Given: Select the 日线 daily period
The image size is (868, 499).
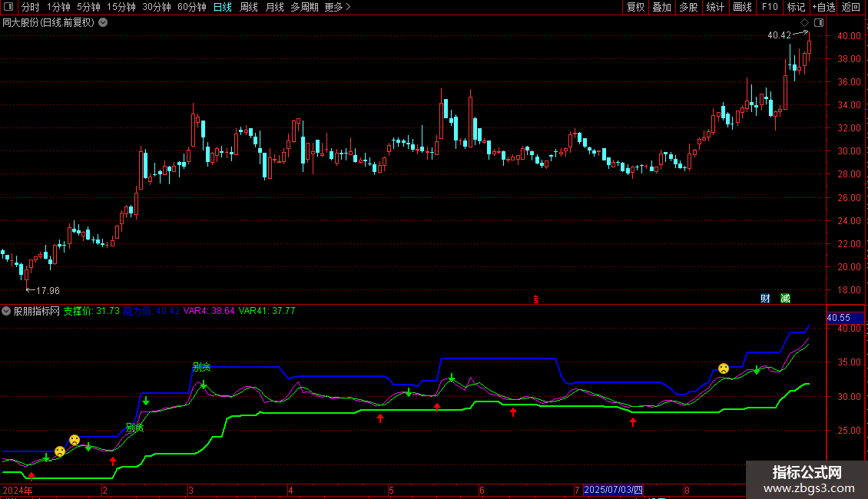Looking at the screenshot, I should coord(223,7).
